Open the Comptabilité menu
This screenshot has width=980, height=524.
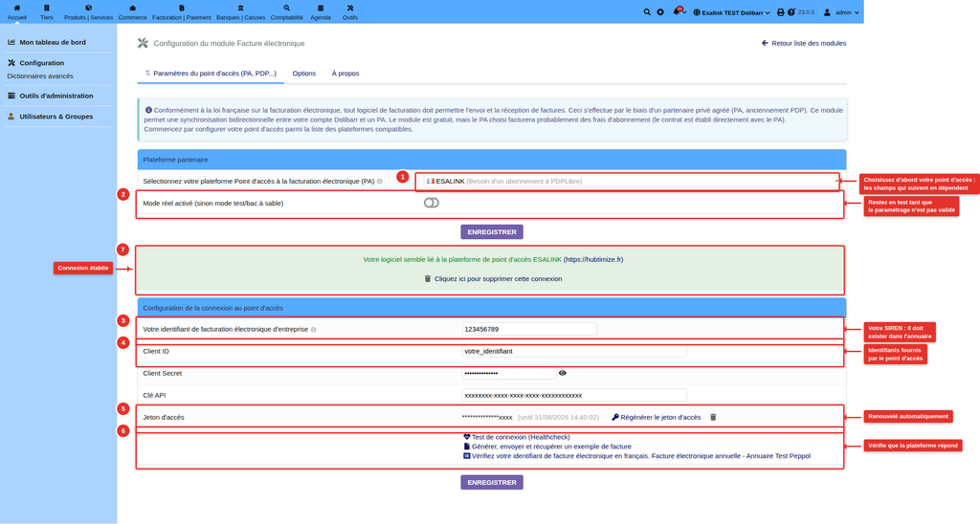tap(286, 11)
